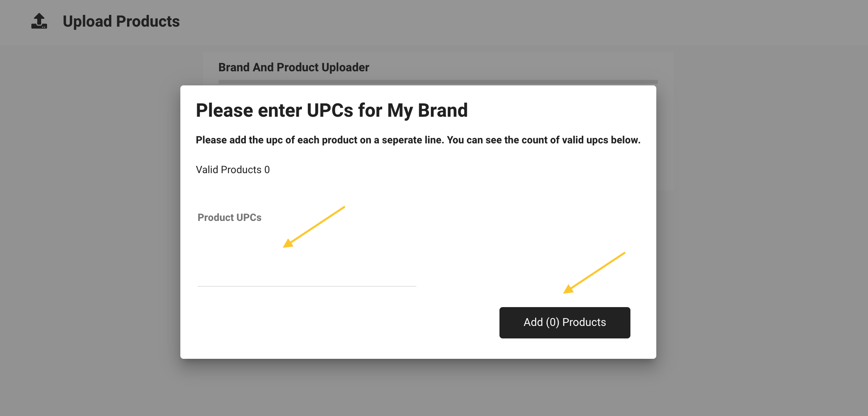The image size is (868, 416).
Task: Click the arrowhead tip above Add Products button
Action: (567, 290)
